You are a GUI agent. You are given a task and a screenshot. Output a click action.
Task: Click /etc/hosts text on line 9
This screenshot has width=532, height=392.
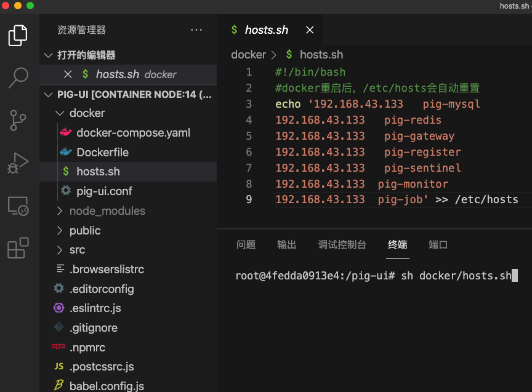[x=486, y=199]
